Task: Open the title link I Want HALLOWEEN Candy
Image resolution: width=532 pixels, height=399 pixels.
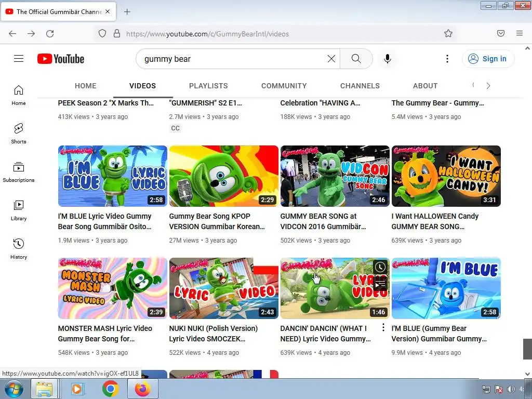Action: pyautogui.click(x=435, y=221)
